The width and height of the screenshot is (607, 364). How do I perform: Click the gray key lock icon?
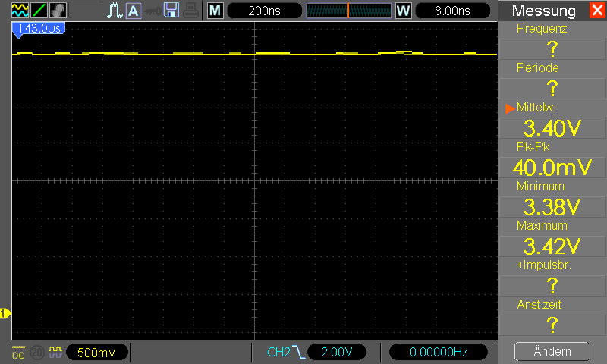(x=153, y=11)
